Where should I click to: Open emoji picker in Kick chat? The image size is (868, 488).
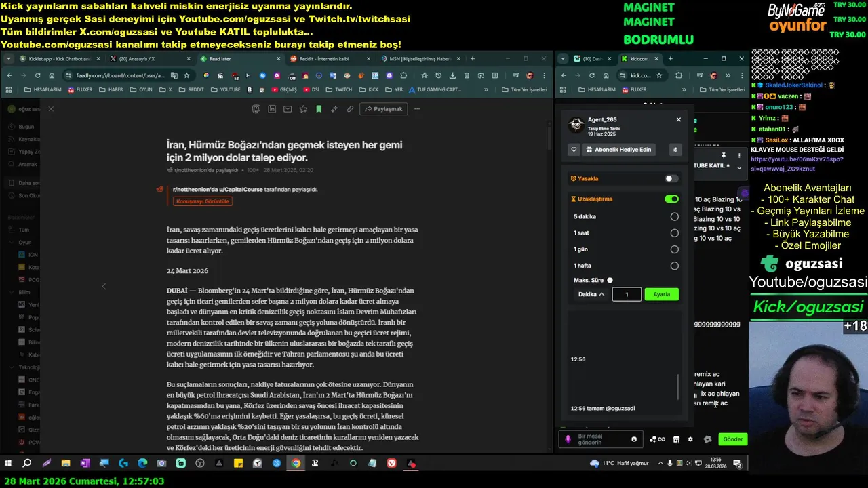[634, 439]
